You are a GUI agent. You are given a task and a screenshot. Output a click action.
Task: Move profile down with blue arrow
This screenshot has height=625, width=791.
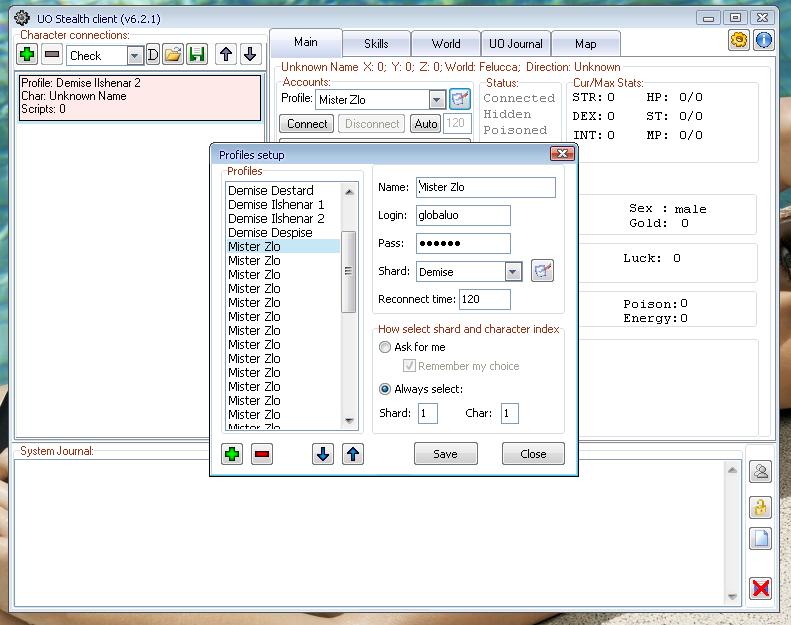click(x=323, y=454)
